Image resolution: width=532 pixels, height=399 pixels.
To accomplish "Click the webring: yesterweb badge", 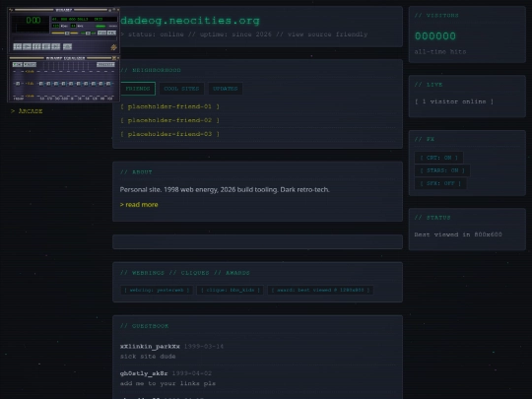I will [x=157, y=290].
